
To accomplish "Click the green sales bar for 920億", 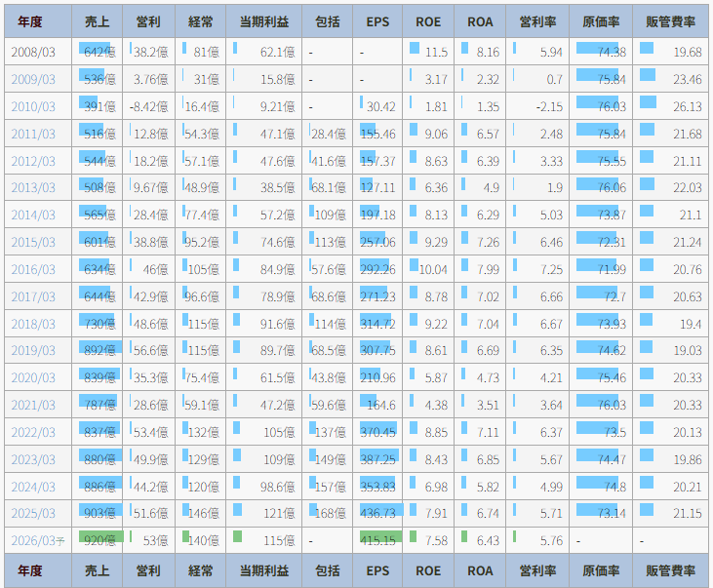I will click(x=99, y=536).
